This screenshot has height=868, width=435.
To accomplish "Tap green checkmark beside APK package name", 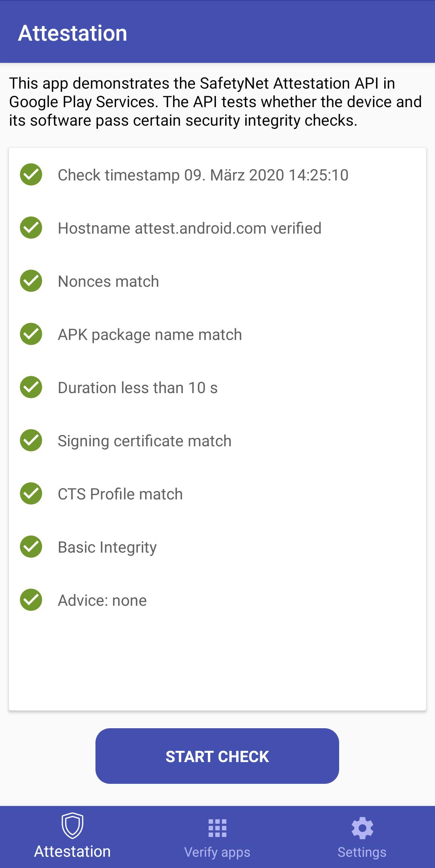I will coord(31,334).
